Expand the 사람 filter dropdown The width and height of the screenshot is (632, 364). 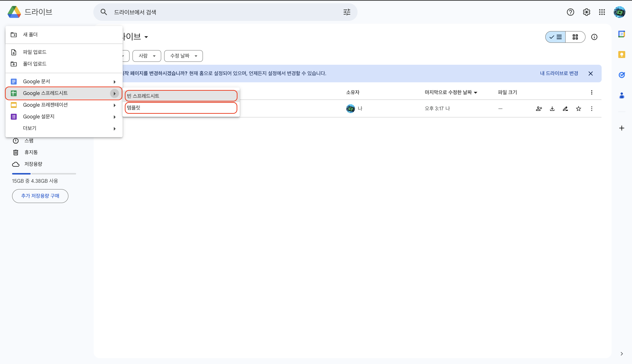tap(147, 56)
